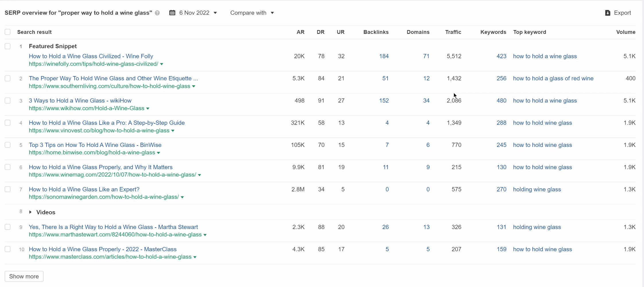Click the Volume column header
Screen dimensions: 644x287
(626, 32)
